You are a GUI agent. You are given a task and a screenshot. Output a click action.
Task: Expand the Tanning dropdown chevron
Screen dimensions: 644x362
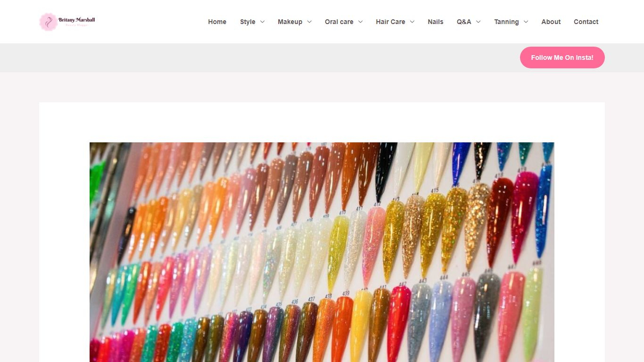(x=526, y=22)
